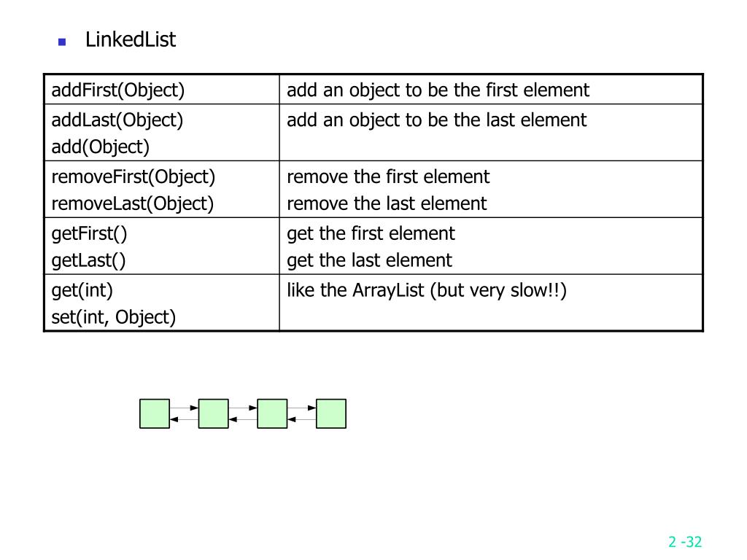Select the first green node box
Screen dimensions: 747x560
coord(155,413)
